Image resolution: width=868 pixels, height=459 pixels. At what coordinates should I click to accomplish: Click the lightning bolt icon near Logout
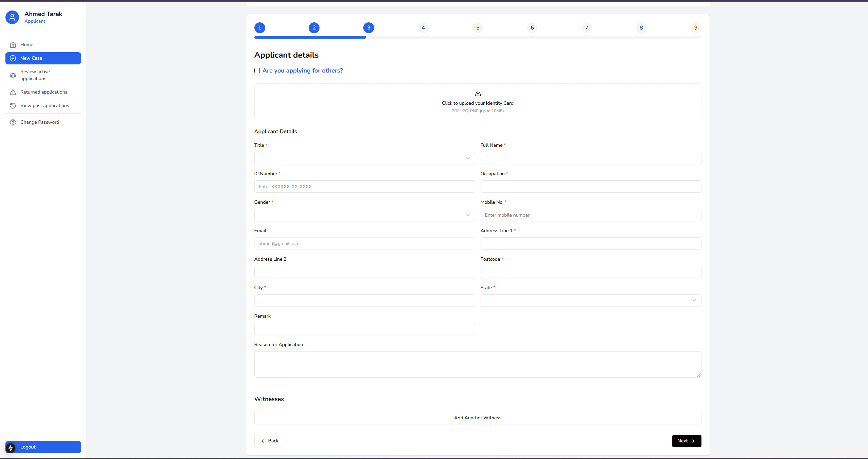(11, 448)
